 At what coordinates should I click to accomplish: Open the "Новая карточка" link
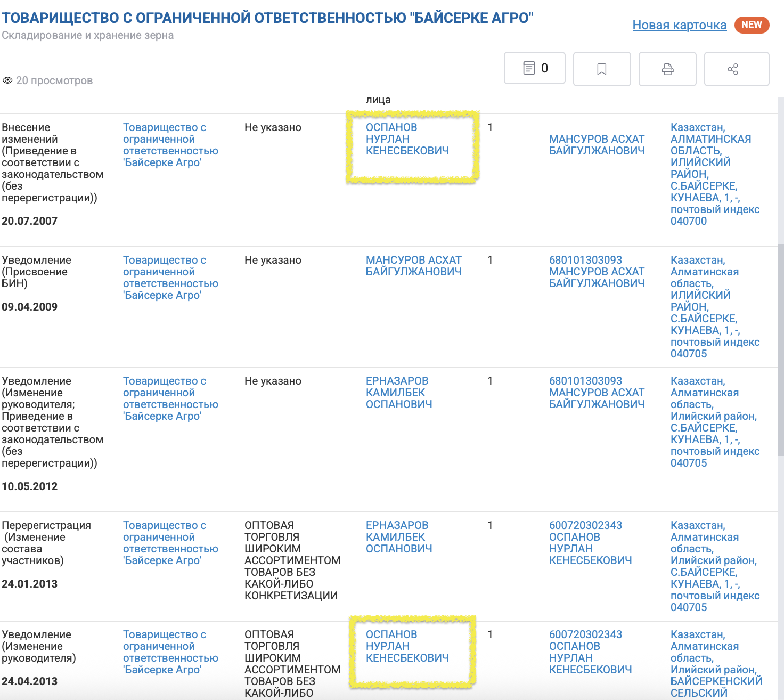(x=679, y=25)
